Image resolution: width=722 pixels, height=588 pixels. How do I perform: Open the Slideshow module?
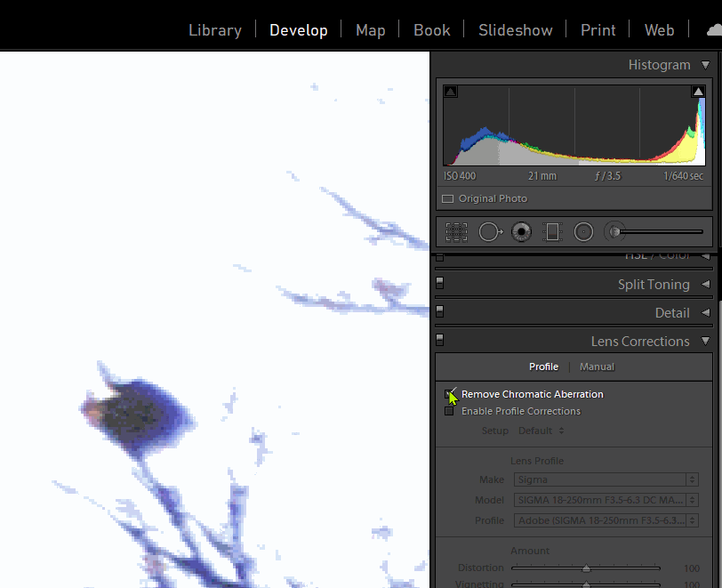(515, 29)
